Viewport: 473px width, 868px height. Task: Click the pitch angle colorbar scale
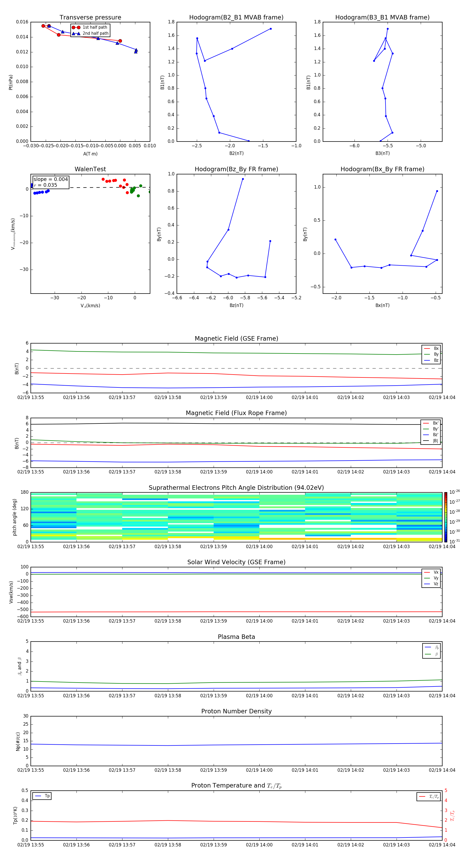point(446,517)
